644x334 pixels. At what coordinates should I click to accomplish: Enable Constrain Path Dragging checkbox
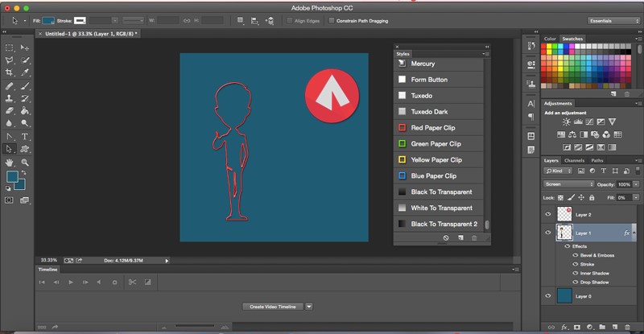pyautogui.click(x=332, y=21)
